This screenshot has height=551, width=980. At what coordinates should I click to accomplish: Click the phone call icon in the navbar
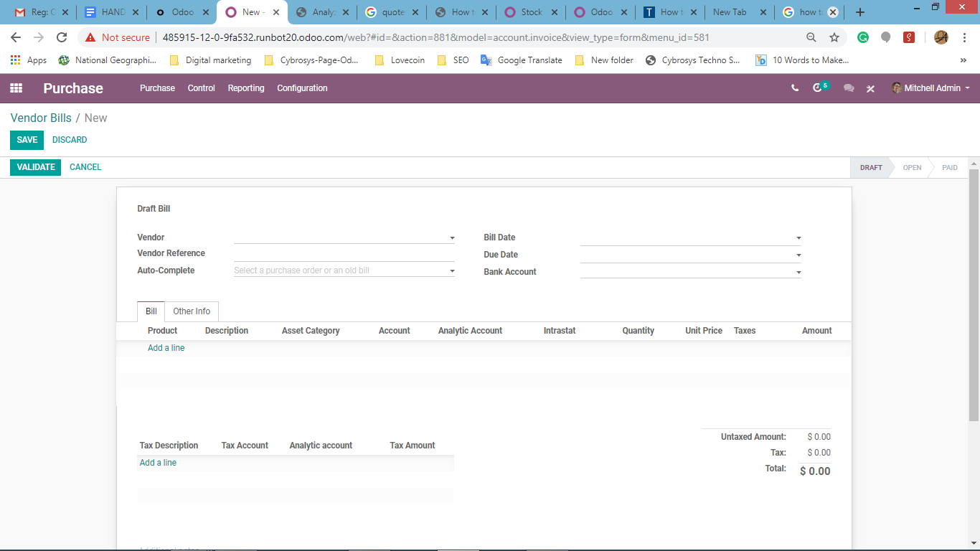(795, 88)
